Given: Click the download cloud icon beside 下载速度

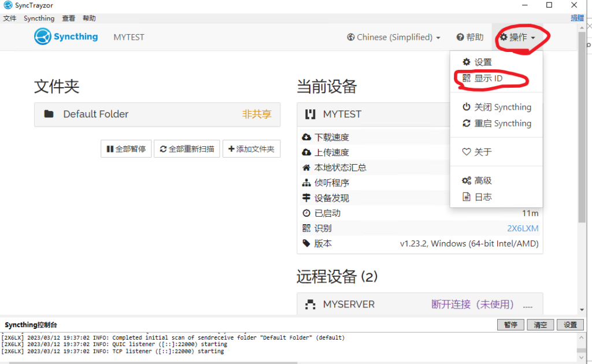Looking at the screenshot, I should click(306, 137).
